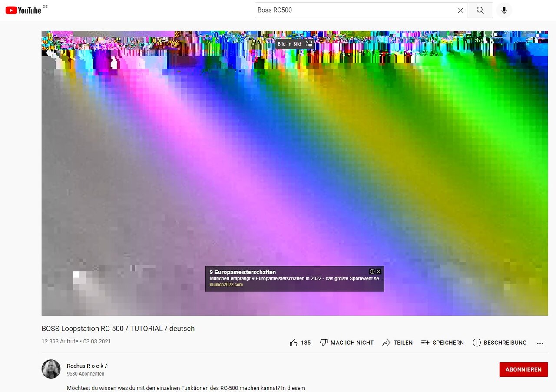Screen dimensions: 556x392
Task: Save the video with SPEICHERN
Action: coord(443,343)
